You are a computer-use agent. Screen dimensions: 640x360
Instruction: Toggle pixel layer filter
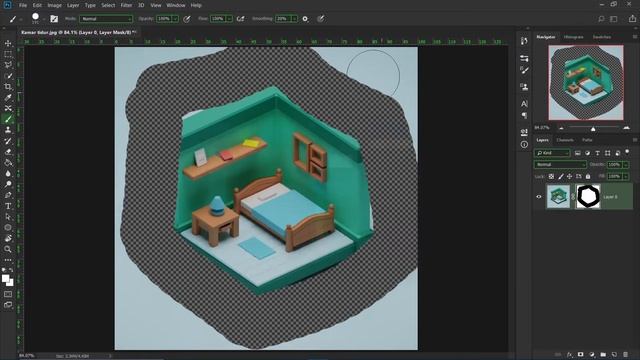(578, 153)
